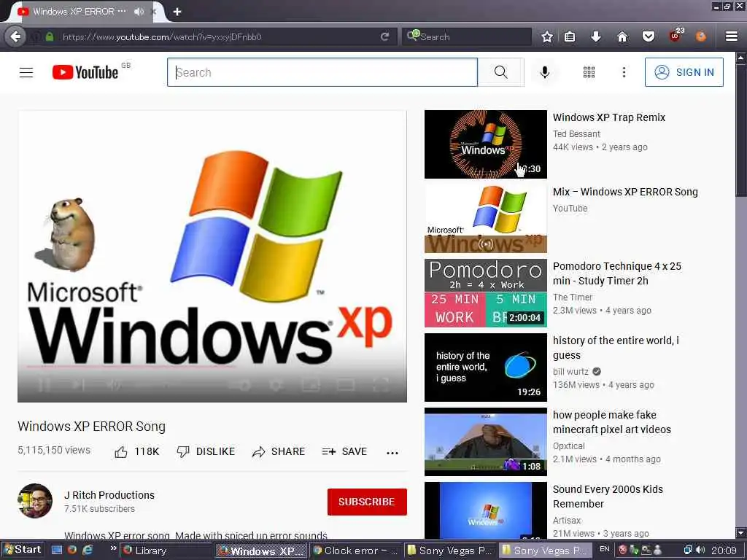747x560 pixels.
Task: Save video to a playlist
Action: point(344,451)
